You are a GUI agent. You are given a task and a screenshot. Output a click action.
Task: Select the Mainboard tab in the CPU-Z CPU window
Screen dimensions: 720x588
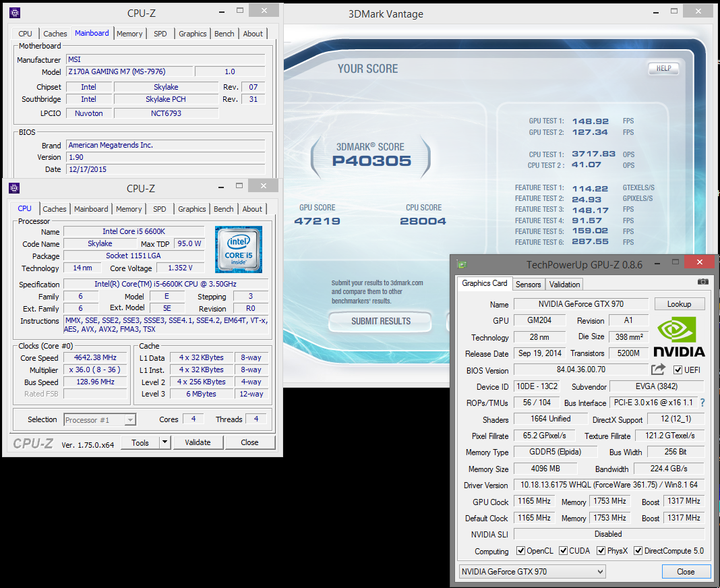[91, 209]
